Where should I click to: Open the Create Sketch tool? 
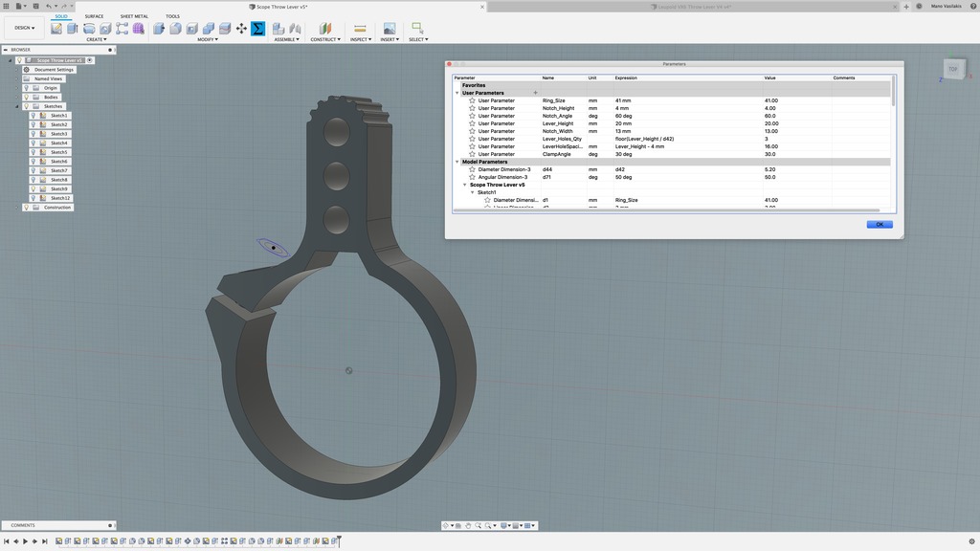(55, 27)
